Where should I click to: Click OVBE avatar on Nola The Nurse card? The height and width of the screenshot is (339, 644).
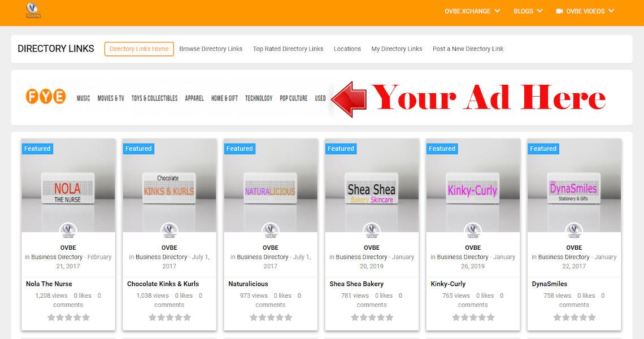68,231
